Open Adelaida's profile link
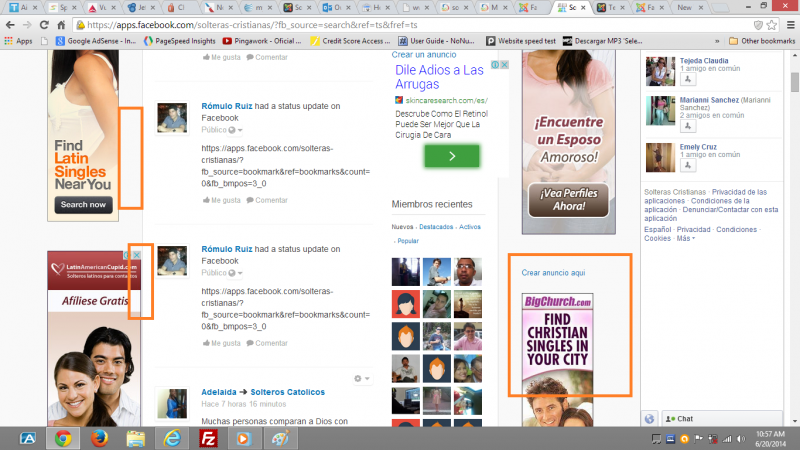 click(x=219, y=392)
